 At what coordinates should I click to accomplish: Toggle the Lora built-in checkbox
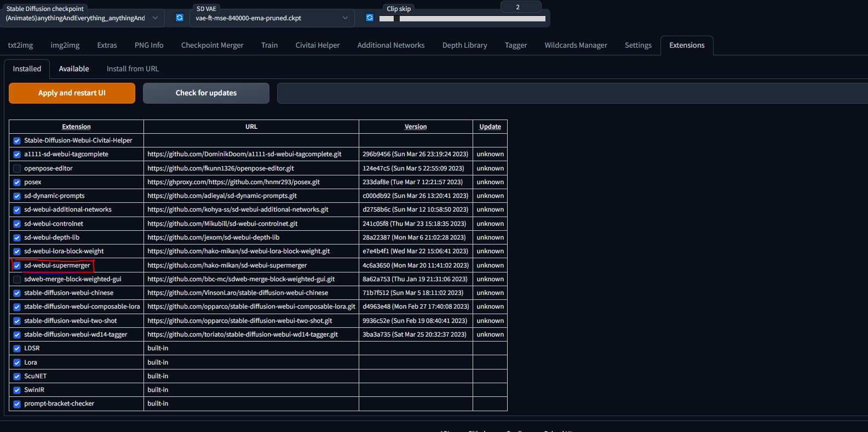point(17,363)
